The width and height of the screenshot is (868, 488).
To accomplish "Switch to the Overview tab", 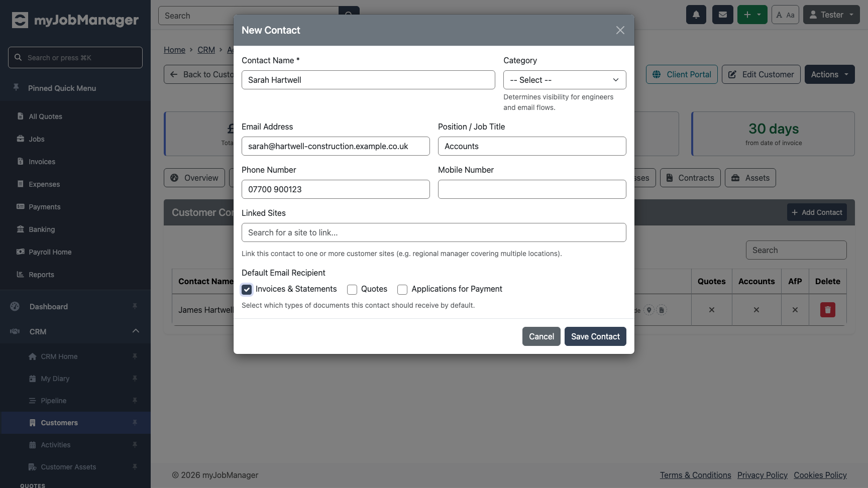I will 194,178.
